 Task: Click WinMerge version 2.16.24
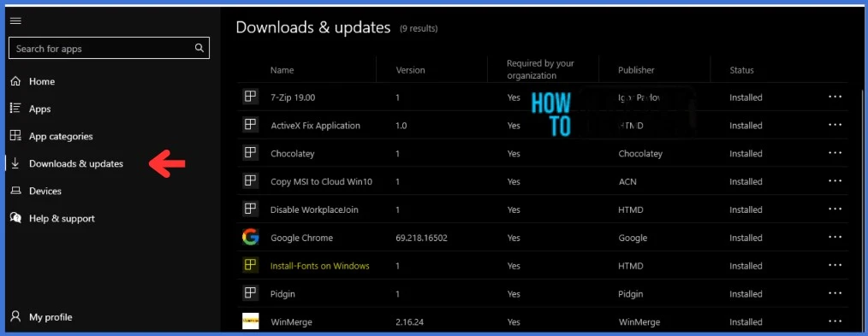pos(410,321)
